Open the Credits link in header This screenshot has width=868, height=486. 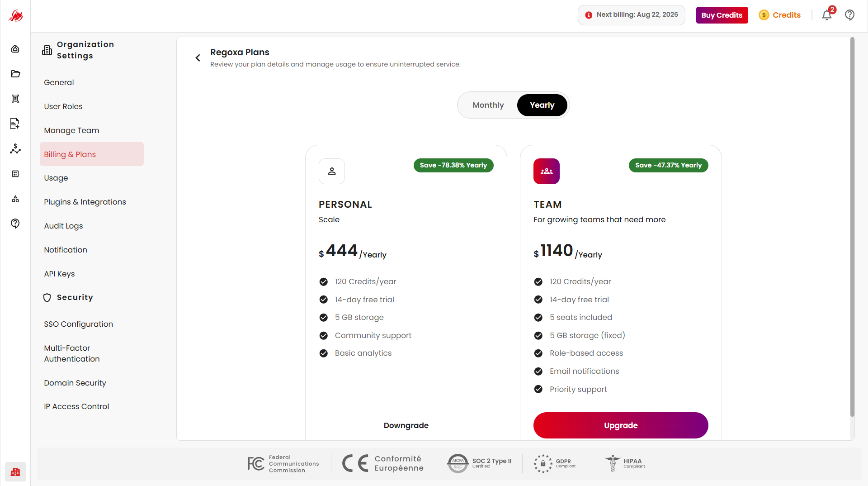[x=787, y=15]
